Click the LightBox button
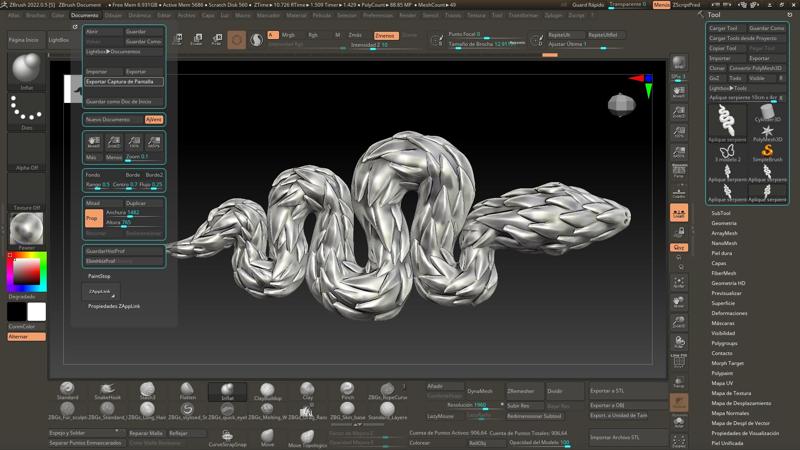 (59, 40)
